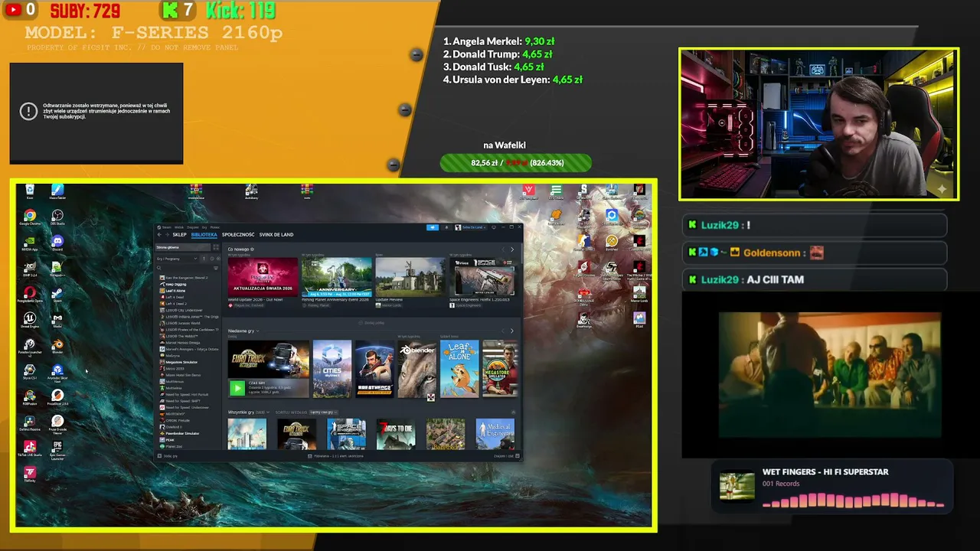Image resolution: width=980 pixels, height=551 pixels.
Task: Launch the Opera browser desktop icon
Action: pyautogui.click(x=29, y=295)
